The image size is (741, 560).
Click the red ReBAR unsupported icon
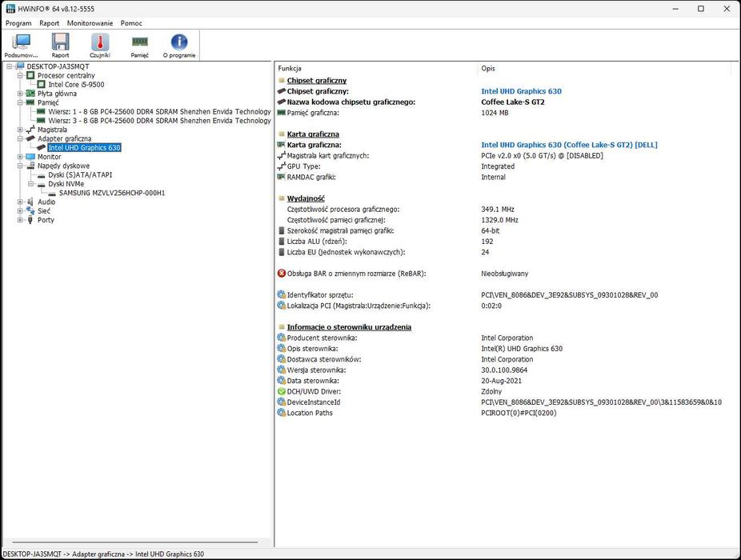point(282,273)
